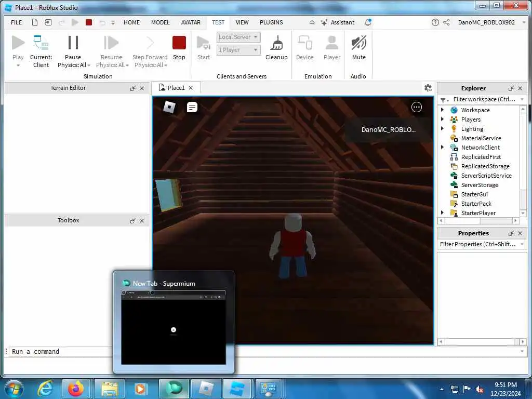Click the New file icon in quick access
Image resolution: width=532 pixels, height=399 pixels.
pyautogui.click(x=35, y=22)
